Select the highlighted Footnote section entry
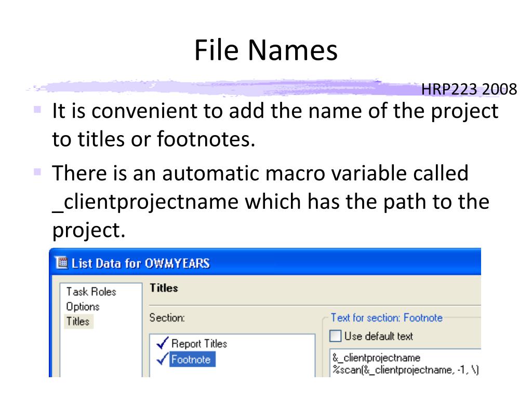This screenshot has height=399, width=532. coord(192,360)
